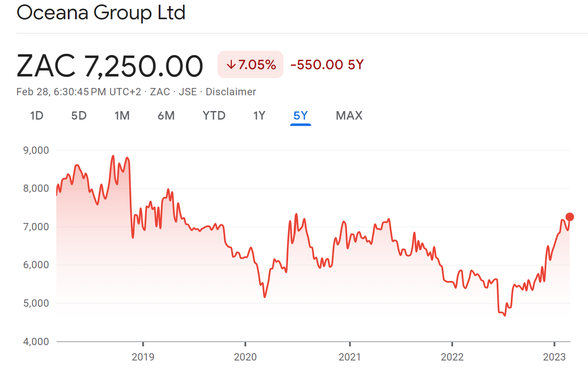Click the 9,000 price axis label
The image size is (588, 375).
click(36, 150)
